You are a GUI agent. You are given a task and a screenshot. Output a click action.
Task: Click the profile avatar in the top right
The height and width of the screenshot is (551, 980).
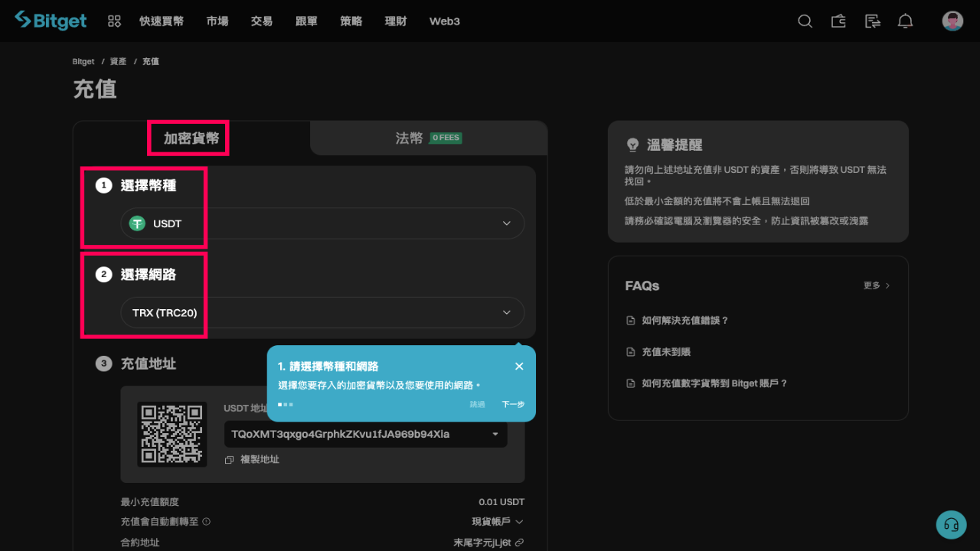click(952, 21)
